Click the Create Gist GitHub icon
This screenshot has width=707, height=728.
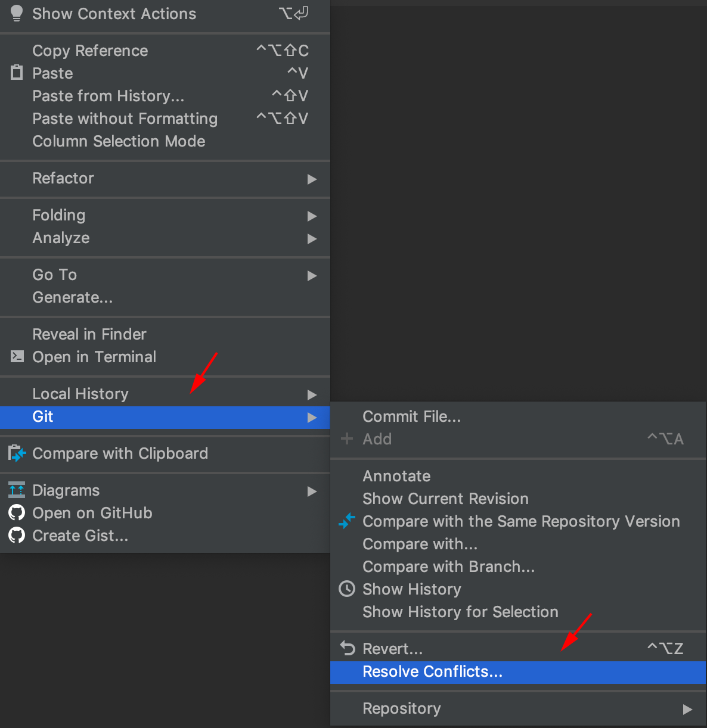(x=17, y=535)
